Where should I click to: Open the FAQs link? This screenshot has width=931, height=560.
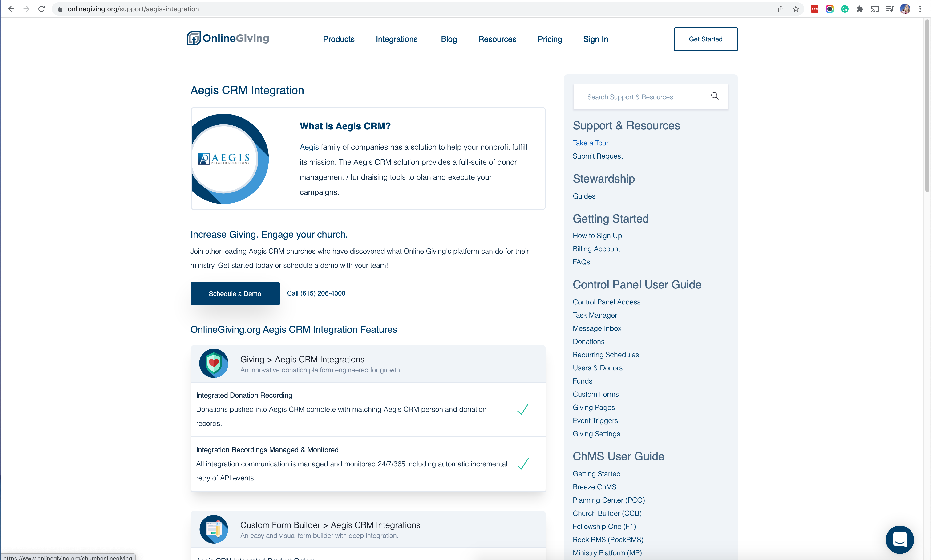[581, 262]
